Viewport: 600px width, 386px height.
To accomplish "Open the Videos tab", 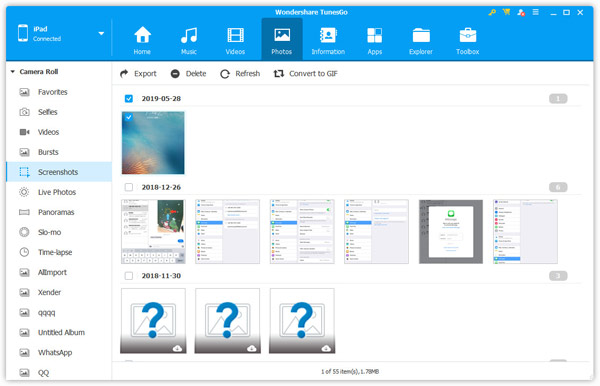I will (235, 41).
